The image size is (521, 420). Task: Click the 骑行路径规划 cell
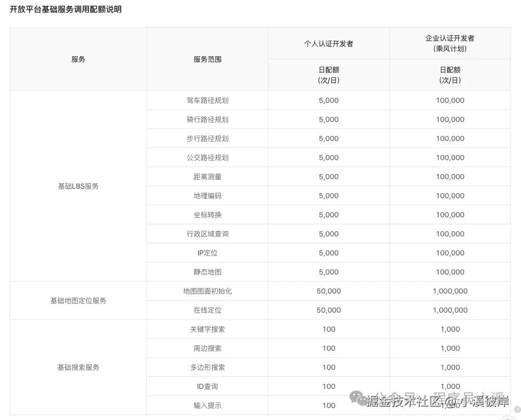tap(207, 119)
